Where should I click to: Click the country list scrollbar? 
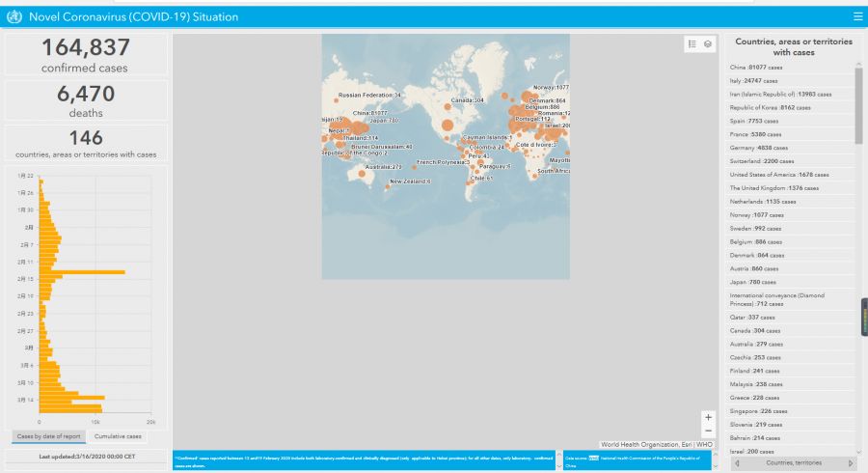click(858, 106)
